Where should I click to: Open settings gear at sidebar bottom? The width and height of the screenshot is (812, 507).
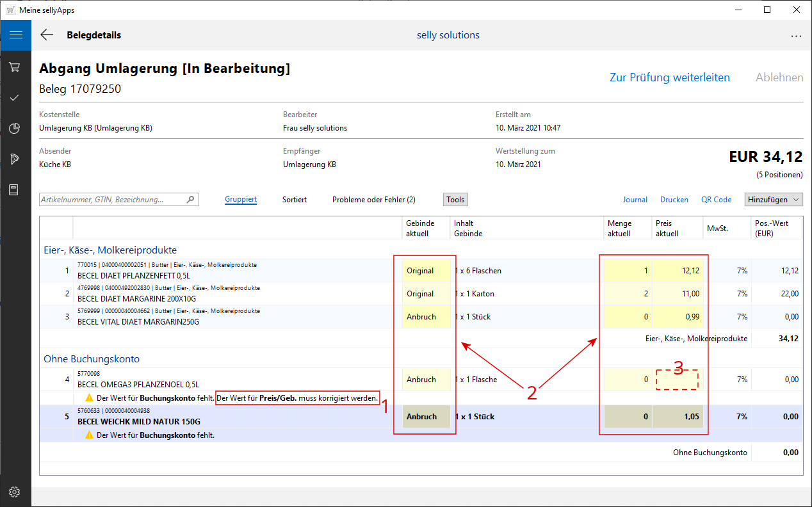coord(15,492)
